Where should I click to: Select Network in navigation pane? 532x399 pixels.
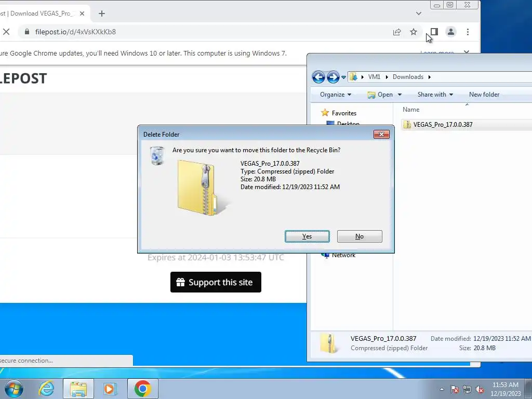343,255
